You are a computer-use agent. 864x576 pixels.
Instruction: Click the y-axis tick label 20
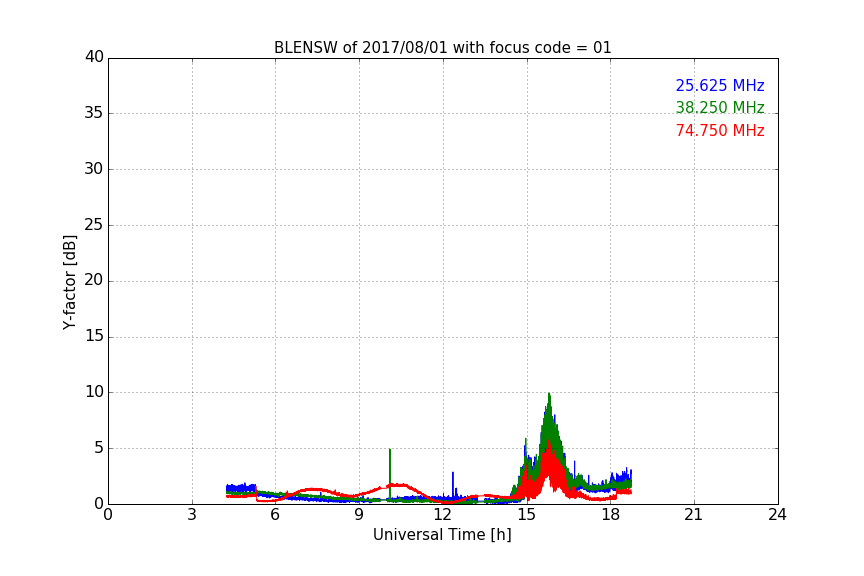(94, 280)
